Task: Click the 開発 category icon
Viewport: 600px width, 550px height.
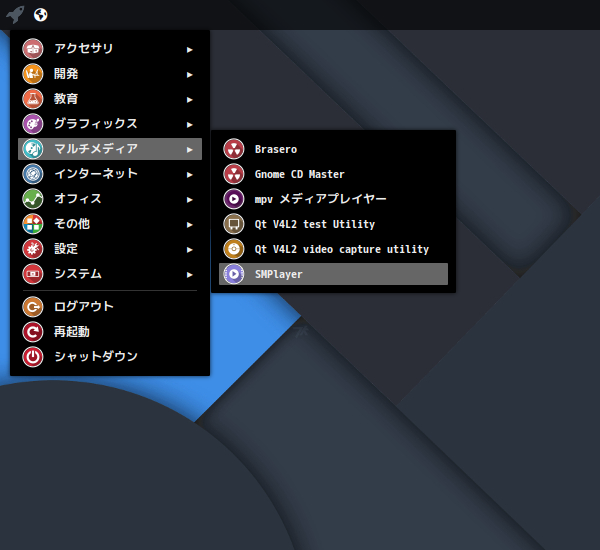Action: tap(33, 74)
